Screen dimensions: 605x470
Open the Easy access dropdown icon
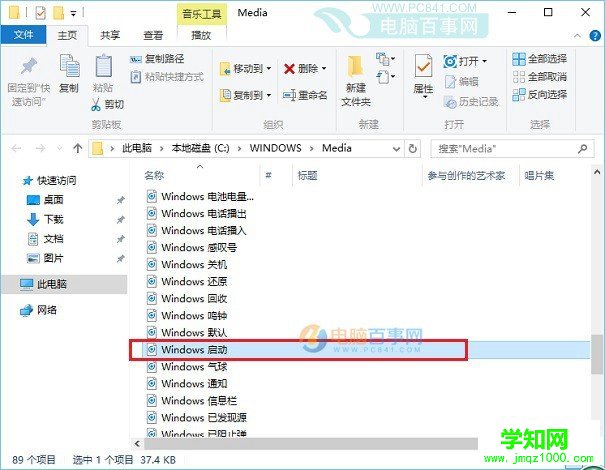click(x=385, y=77)
